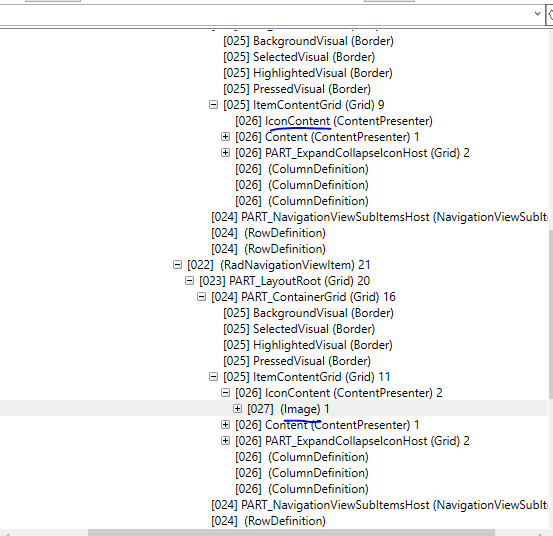This screenshot has height=536, width=553.
Task: Click the vertical scrollbar thumb
Action: [551, 314]
